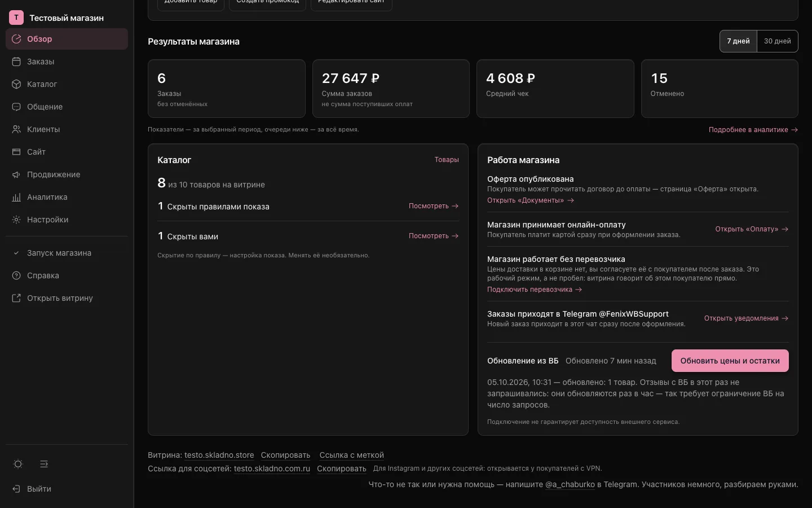Click the Открыть витрину external-link icon
The image size is (812, 508).
pos(16,298)
